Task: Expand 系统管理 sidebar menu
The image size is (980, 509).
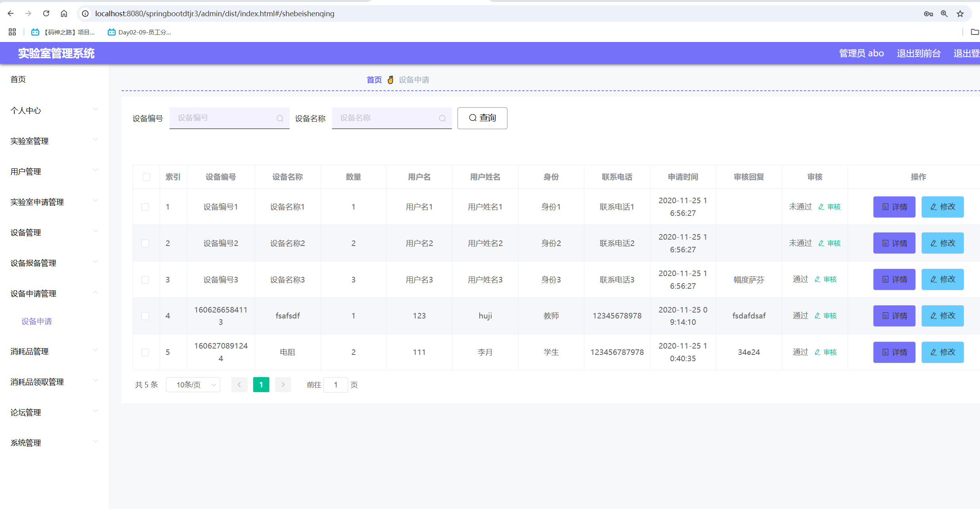Action: click(x=54, y=442)
